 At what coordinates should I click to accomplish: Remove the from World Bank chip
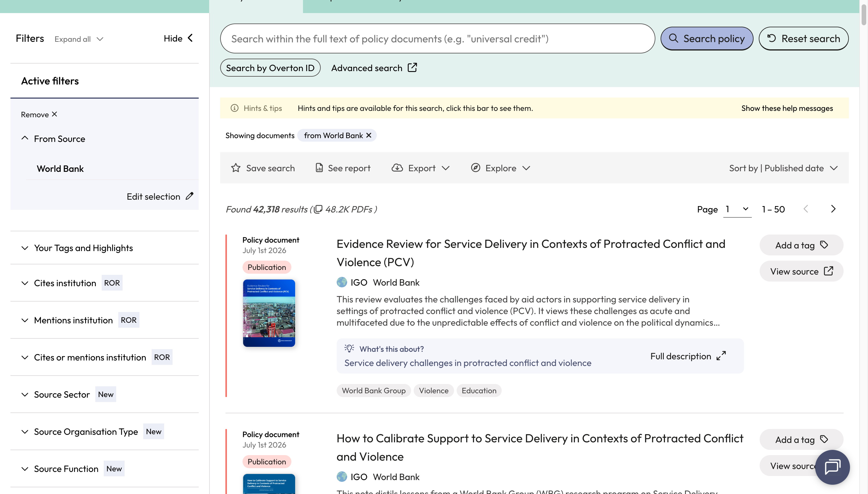(x=369, y=135)
